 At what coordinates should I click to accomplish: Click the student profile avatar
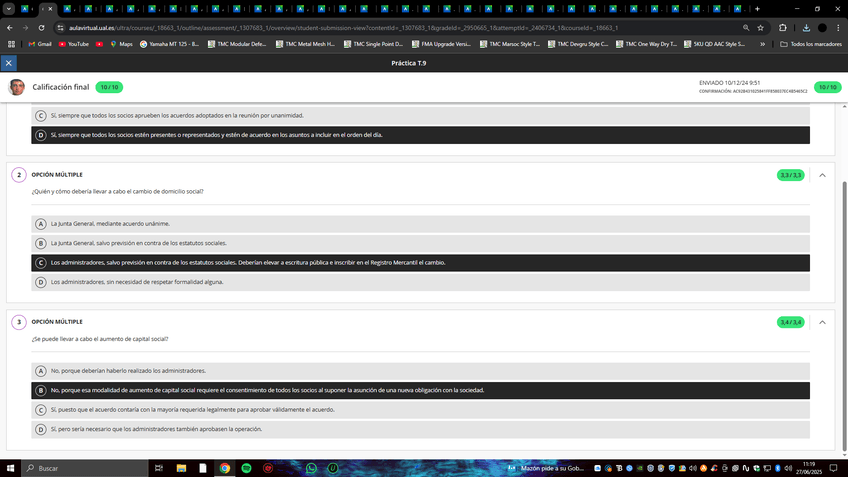(x=17, y=87)
